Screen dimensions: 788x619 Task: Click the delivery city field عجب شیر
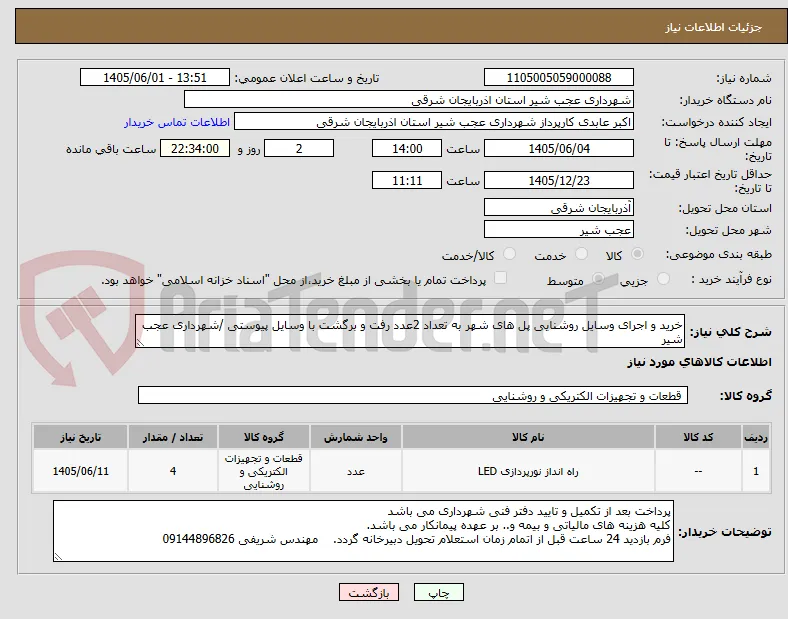click(558, 229)
